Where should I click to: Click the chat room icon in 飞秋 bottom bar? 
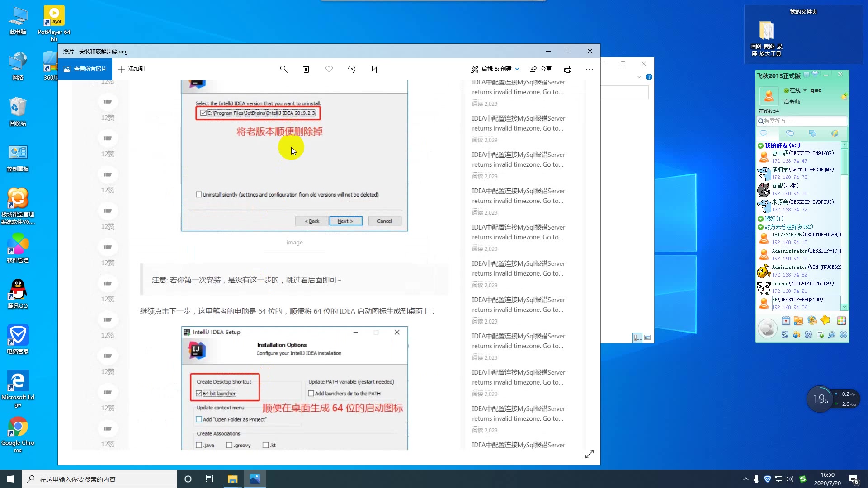(x=812, y=321)
